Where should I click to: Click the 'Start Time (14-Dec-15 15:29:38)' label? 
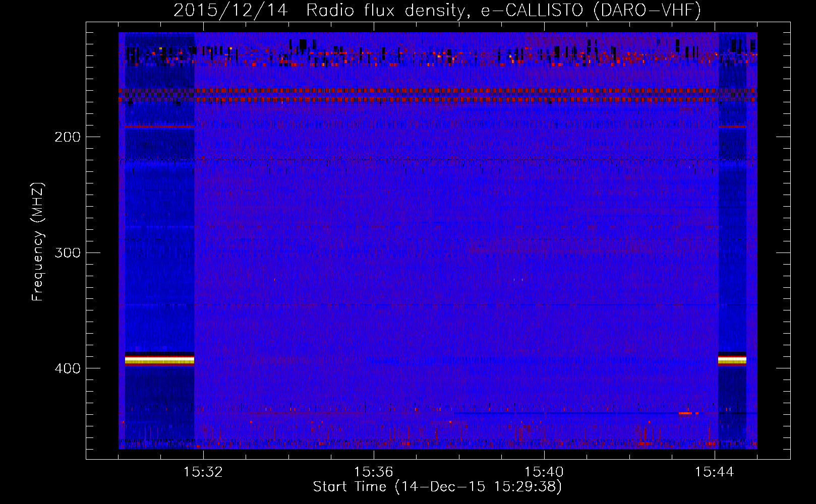click(x=437, y=487)
